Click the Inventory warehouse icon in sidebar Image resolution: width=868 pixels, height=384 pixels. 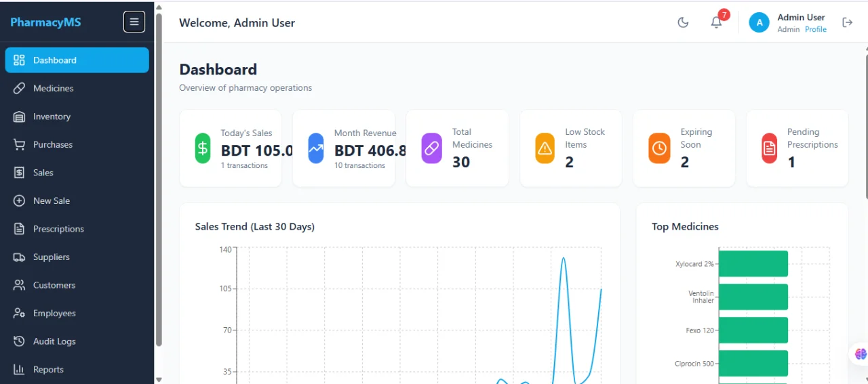[x=19, y=116]
